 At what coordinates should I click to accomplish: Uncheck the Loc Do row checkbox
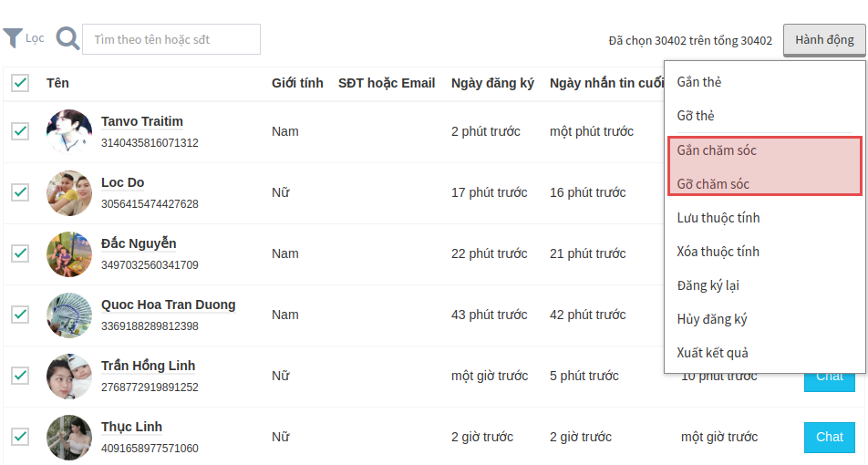19,192
